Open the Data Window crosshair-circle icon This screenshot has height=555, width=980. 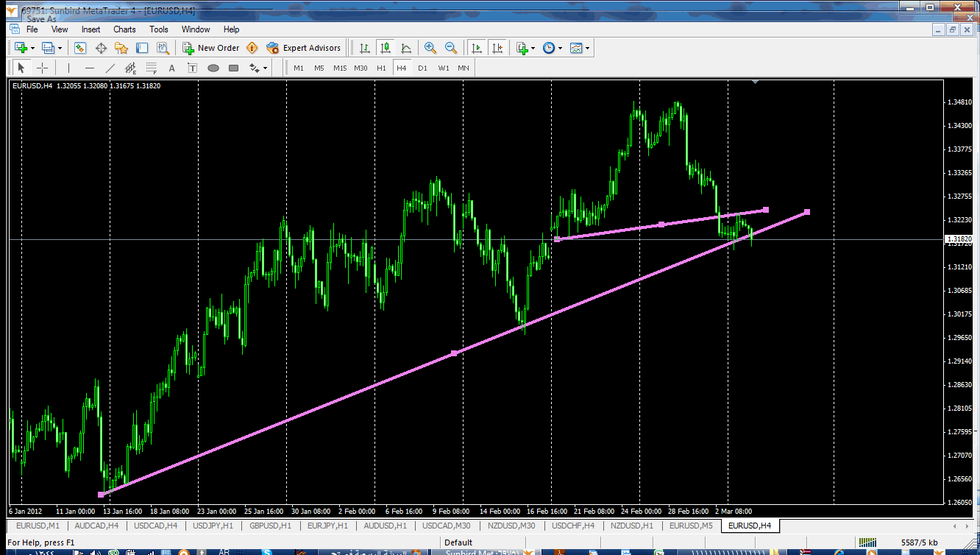click(x=101, y=48)
